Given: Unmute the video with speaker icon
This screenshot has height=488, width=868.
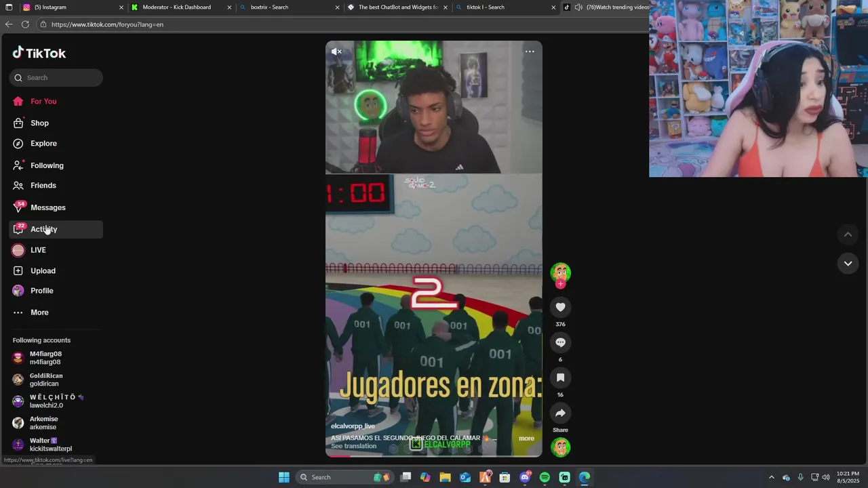Looking at the screenshot, I should (336, 52).
